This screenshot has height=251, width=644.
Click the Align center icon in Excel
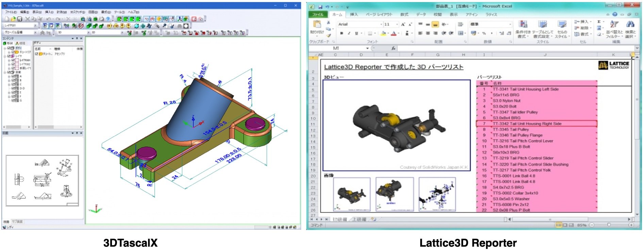pos(428,33)
